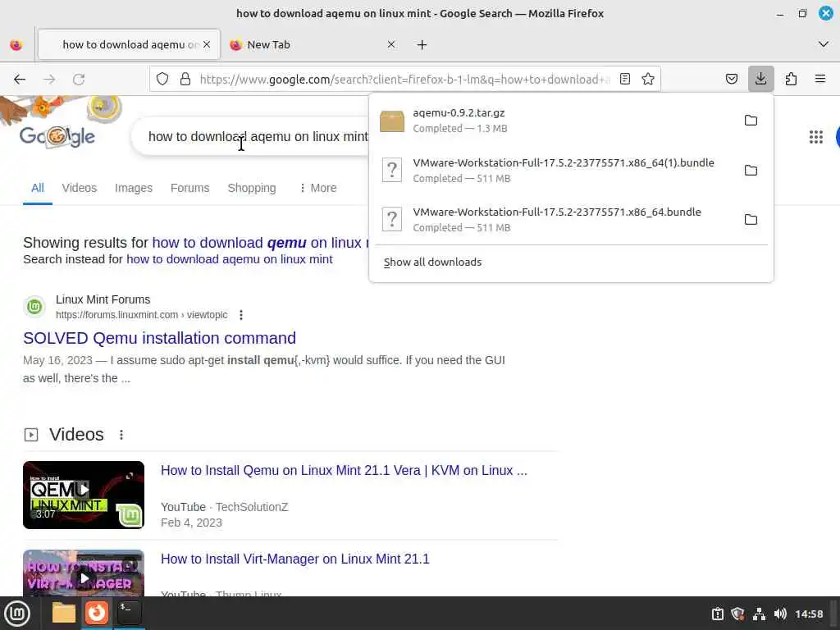Play the Virt-Manager video thumbnail
This screenshot has width=840, height=630.
point(84,573)
